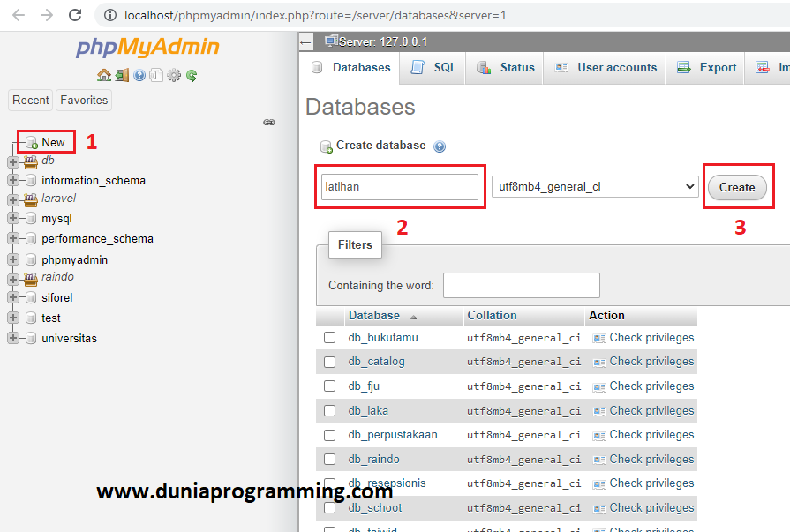
Task: Click browser forward arrow
Action: coord(47,15)
